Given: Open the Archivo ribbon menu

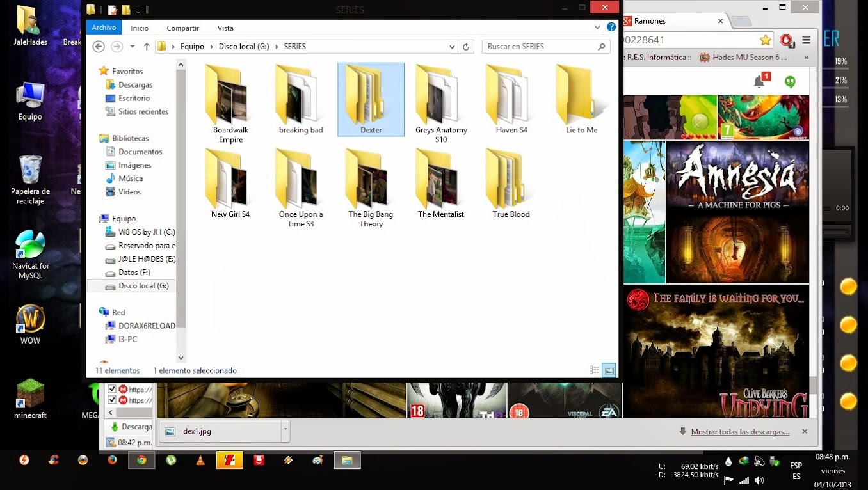Looking at the screenshot, I should tap(104, 28).
